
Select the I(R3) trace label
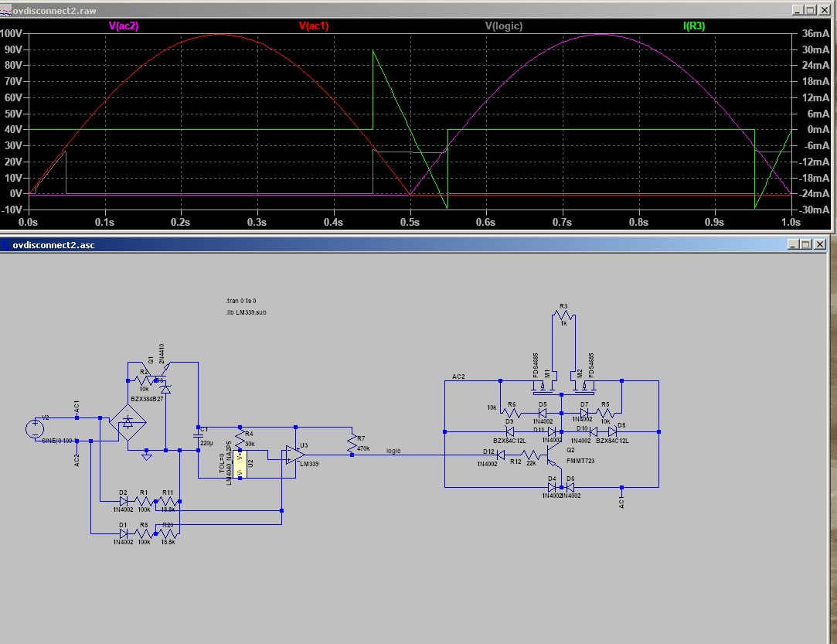[694, 26]
